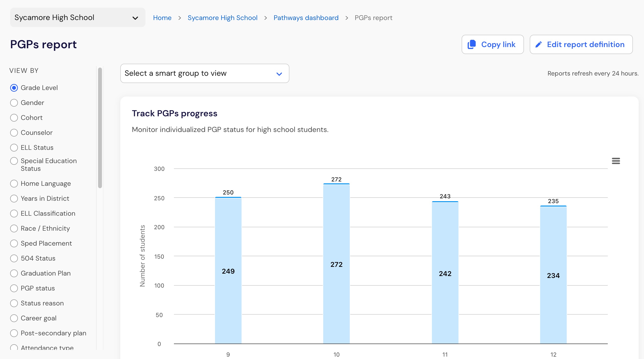Viewport: 644px width, 359px height.
Task: Click the View By sidebar scrollbar
Action: [100, 128]
